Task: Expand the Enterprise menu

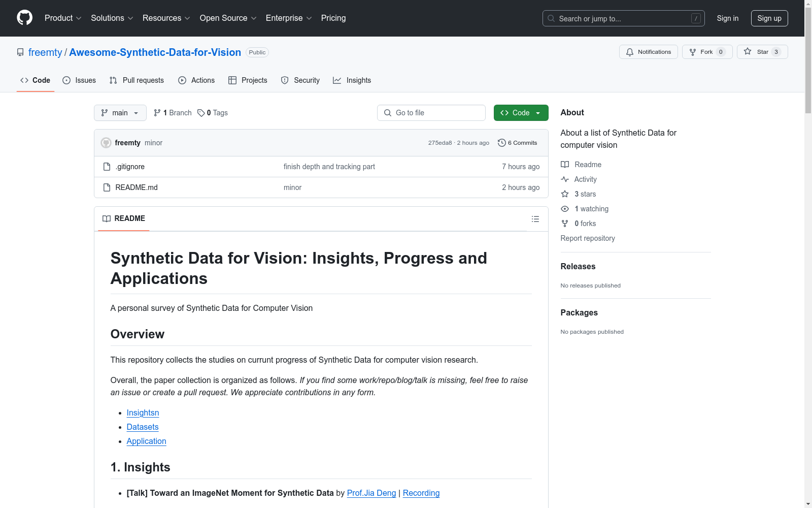Action: click(289, 18)
